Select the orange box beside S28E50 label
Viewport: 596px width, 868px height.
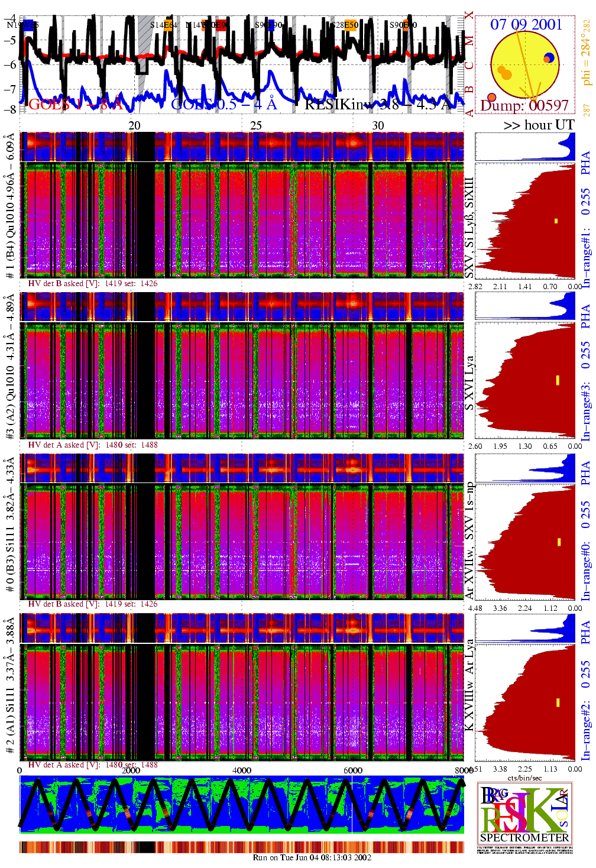pos(351,25)
